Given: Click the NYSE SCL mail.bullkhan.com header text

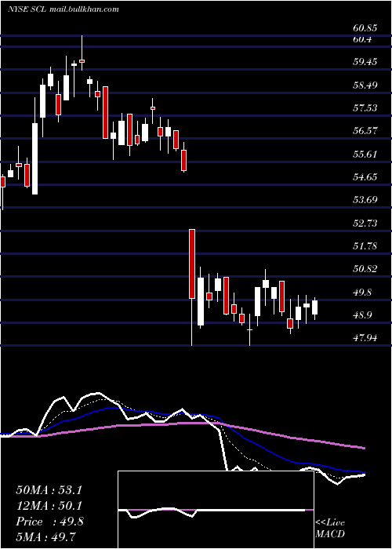Looking at the screenshot, I should point(64,9).
